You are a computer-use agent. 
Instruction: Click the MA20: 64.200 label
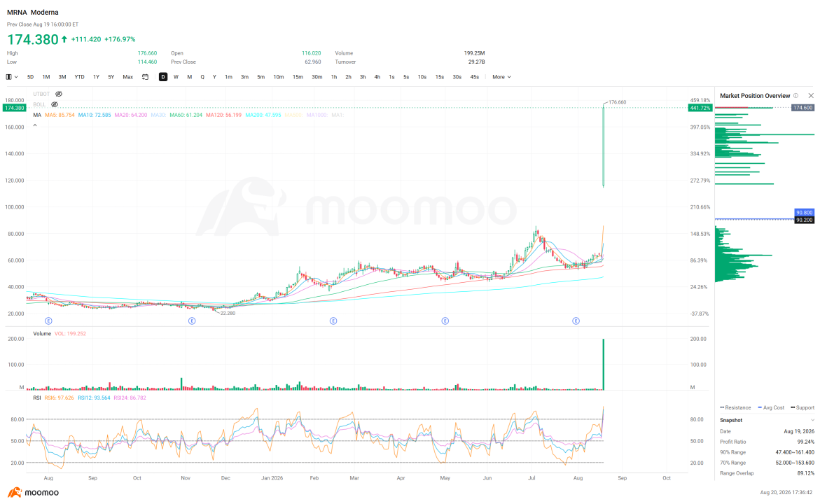[131, 115]
